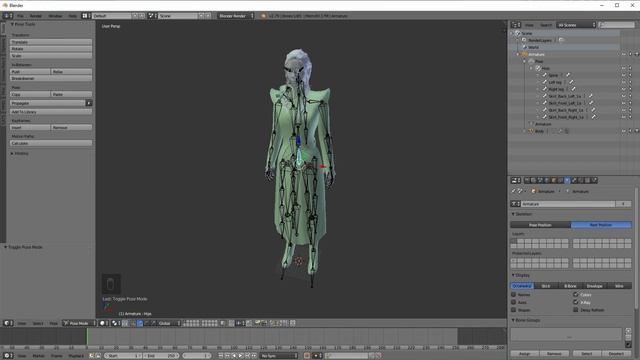Collapse the Bone Groups panel
640x360 pixels.
[513, 320]
